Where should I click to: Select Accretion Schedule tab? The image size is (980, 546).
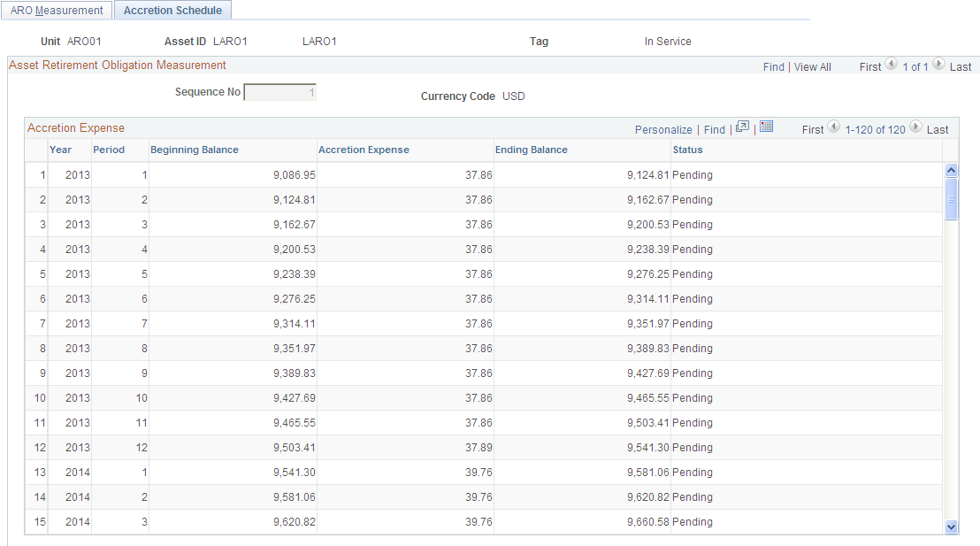tap(173, 10)
